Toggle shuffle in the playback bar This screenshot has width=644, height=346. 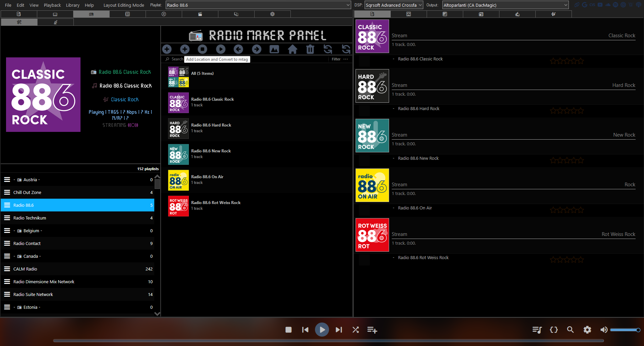[356, 330]
